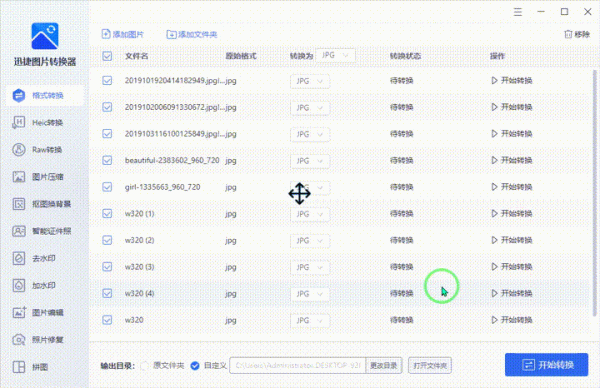Toggle the select-all checkbox beside 文件名

pos(107,56)
